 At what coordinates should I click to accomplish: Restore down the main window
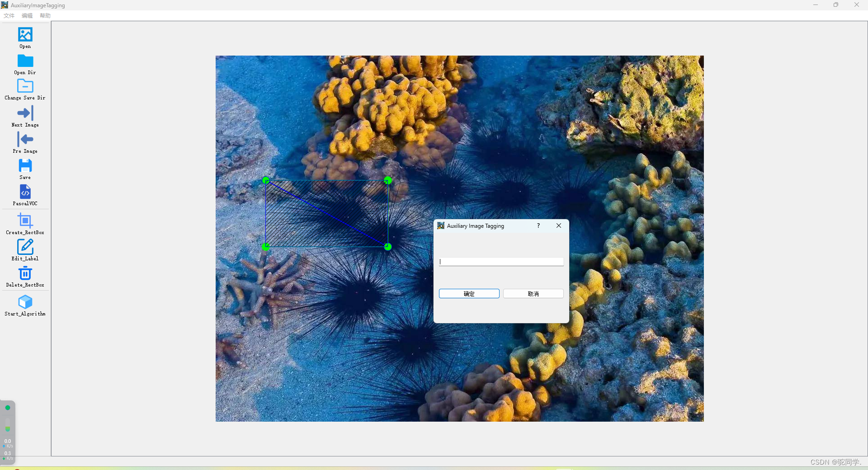coord(836,5)
